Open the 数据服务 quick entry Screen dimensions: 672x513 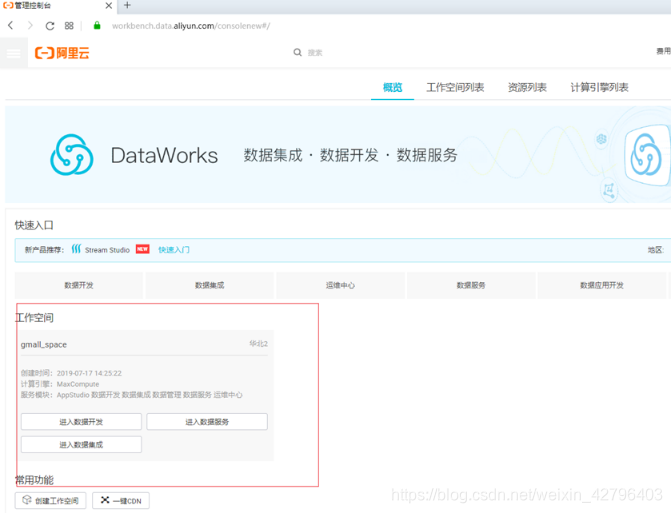pyautogui.click(x=471, y=285)
